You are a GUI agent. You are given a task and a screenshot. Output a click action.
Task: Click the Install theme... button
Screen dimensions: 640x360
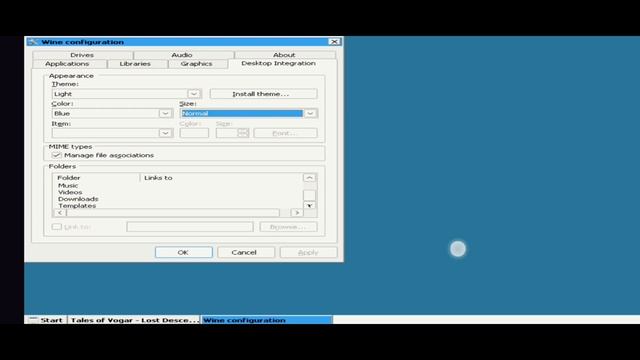pyautogui.click(x=263, y=94)
